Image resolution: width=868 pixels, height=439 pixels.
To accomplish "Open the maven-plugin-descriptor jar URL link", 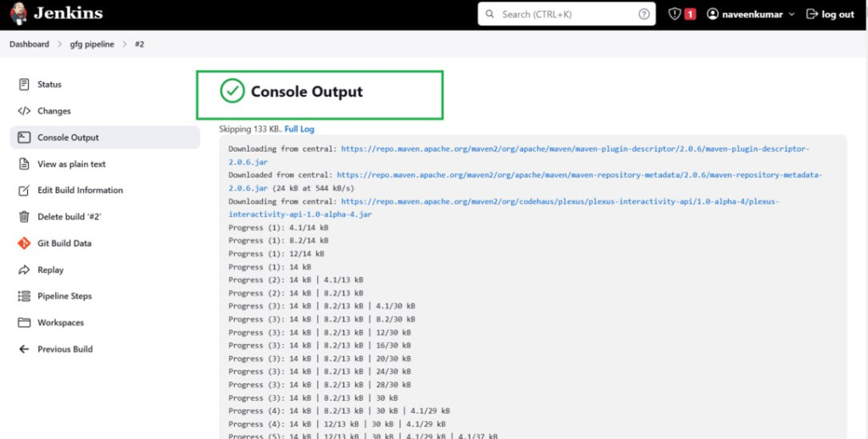I will pyautogui.click(x=519, y=156).
